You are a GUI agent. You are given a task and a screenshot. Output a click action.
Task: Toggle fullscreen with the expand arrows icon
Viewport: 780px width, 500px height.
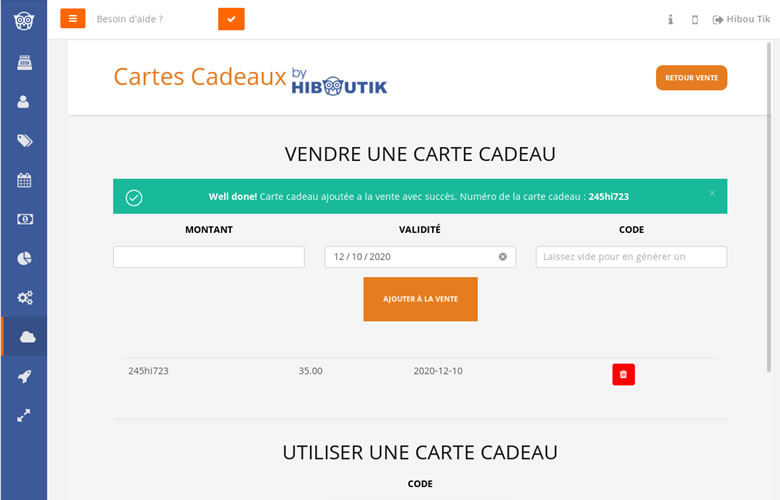coord(24,415)
